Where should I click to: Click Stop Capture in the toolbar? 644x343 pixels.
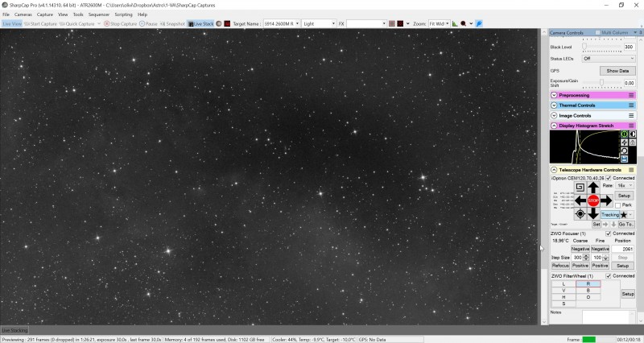click(x=120, y=24)
